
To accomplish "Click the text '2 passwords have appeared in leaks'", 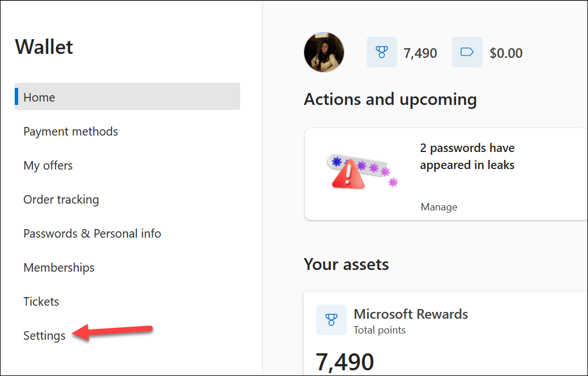I will click(x=467, y=156).
